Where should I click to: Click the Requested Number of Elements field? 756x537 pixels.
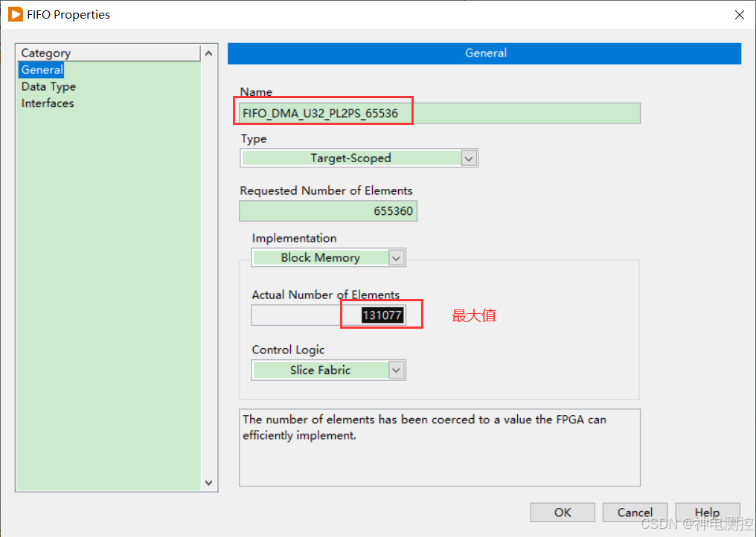328,211
